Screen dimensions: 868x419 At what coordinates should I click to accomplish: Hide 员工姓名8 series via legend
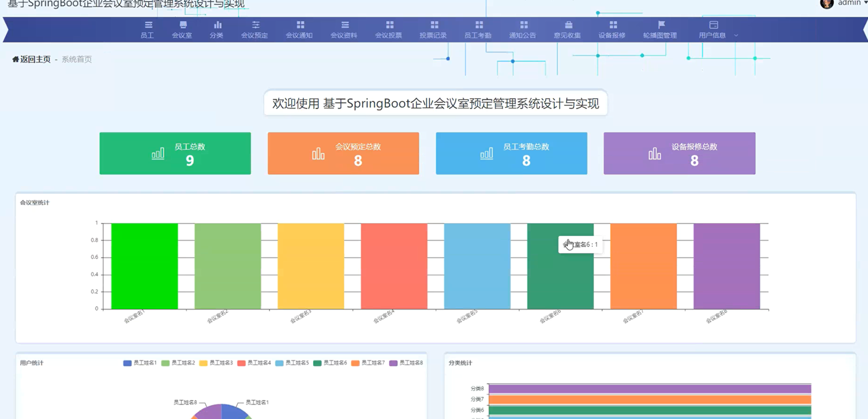coord(406,363)
